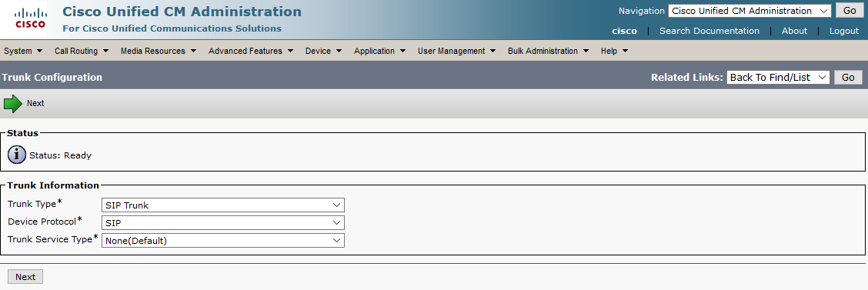Click the Next button at bottom

click(25, 277)
